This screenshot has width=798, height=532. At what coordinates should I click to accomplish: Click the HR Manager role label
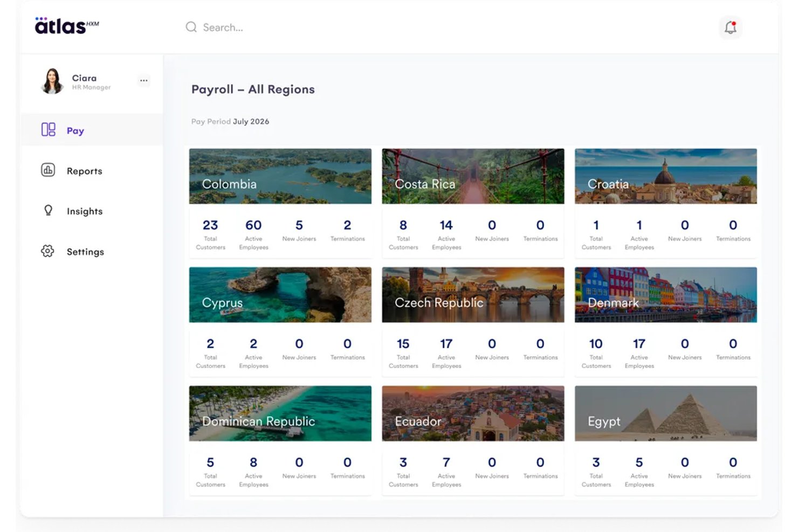[92, 87]
